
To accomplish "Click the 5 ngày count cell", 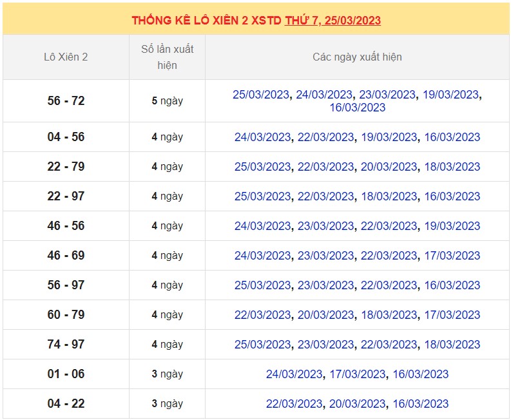I will [167, 101].
